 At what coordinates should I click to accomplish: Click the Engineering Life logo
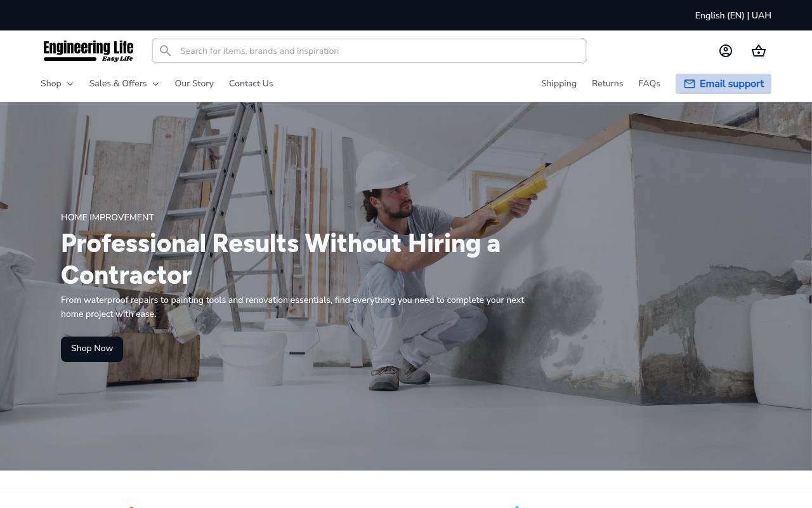tap(89, 51)
